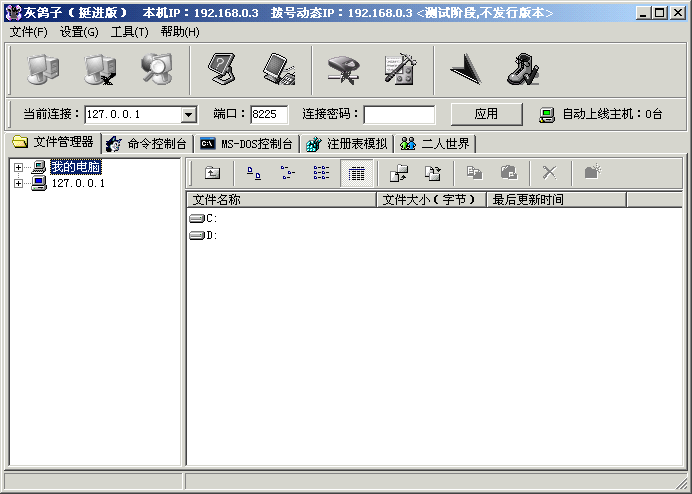692x494 pixels.
Task: Expand the 127.0.0.1 tree node
Action: point(18,183)
